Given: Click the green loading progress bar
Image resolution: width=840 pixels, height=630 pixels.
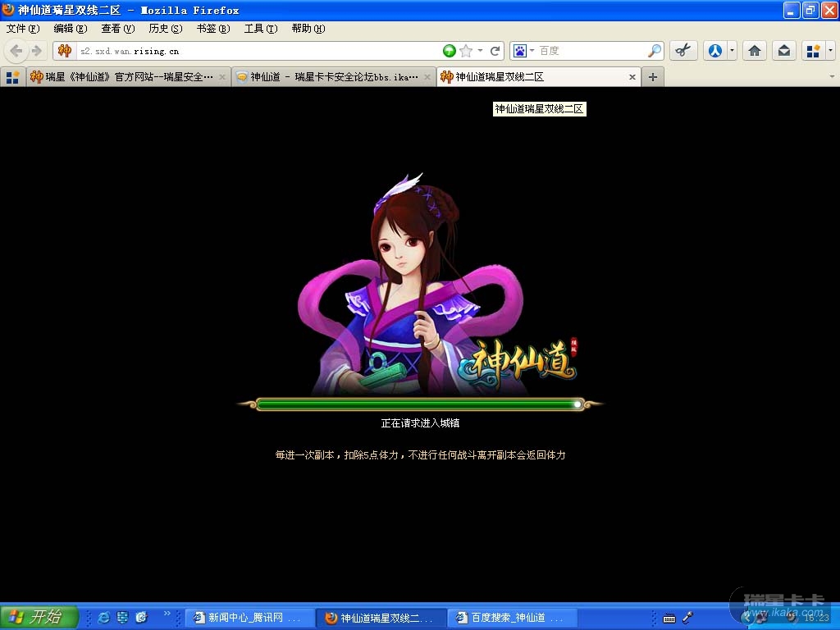Looking at the screenshot, I should 421,404.
